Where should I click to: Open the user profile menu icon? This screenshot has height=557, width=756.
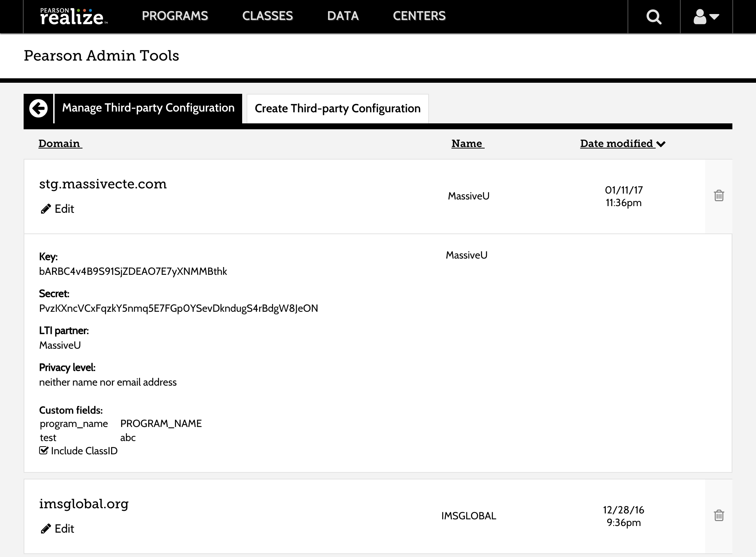pyautogui.click(x=706, y=17)
